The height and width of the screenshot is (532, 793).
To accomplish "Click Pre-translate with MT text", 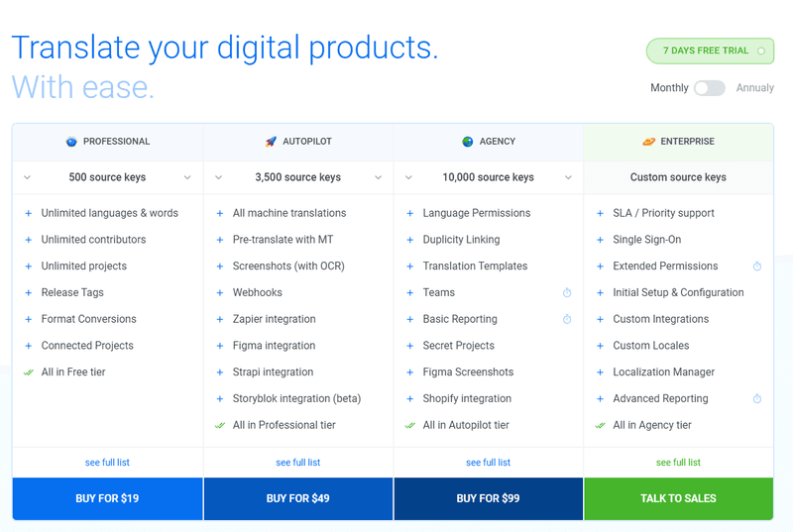I will tap(283, 240).
